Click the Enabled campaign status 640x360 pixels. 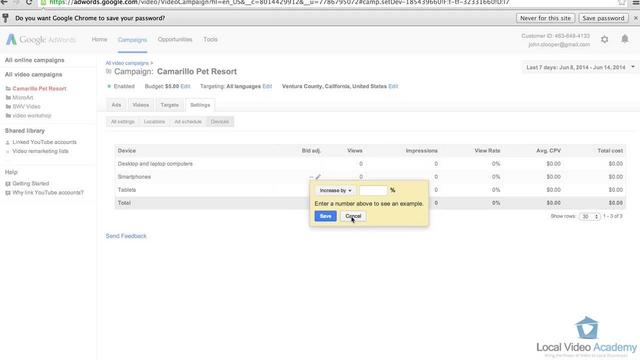124,87
